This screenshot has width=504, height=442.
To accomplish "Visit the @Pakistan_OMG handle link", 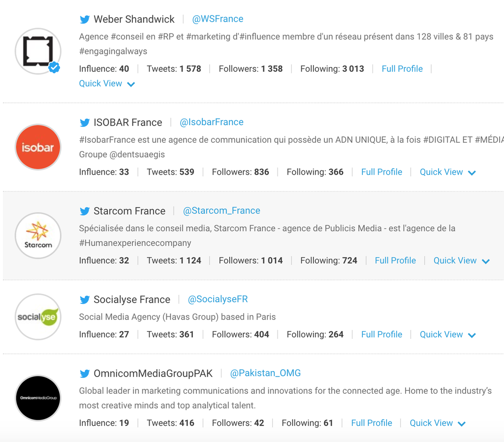I will point(265,374).
